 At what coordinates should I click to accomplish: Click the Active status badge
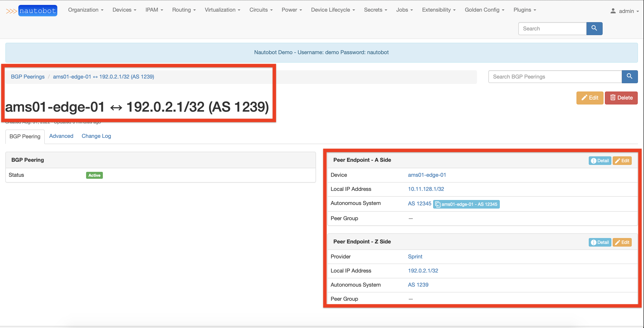[x=94, y=175]
